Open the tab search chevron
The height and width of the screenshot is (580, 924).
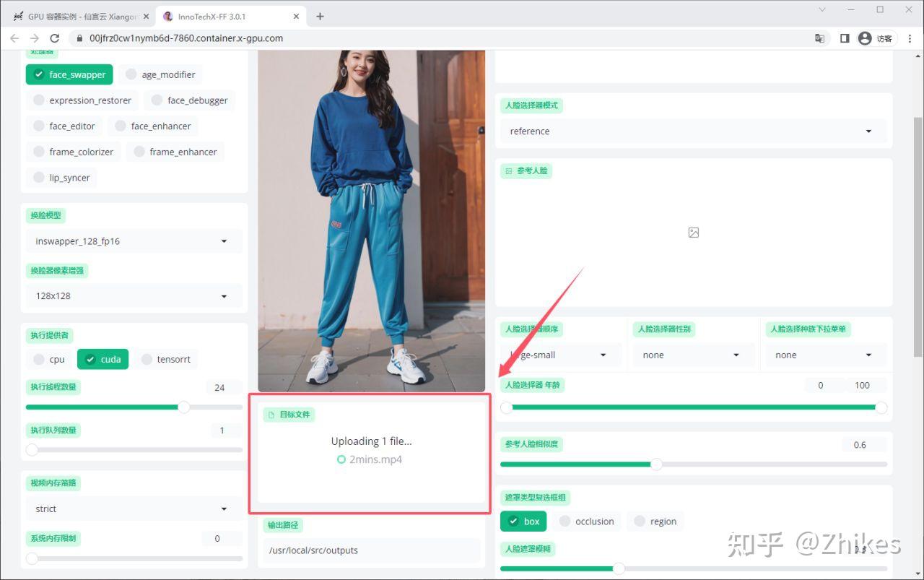click(x=822, y=9)
